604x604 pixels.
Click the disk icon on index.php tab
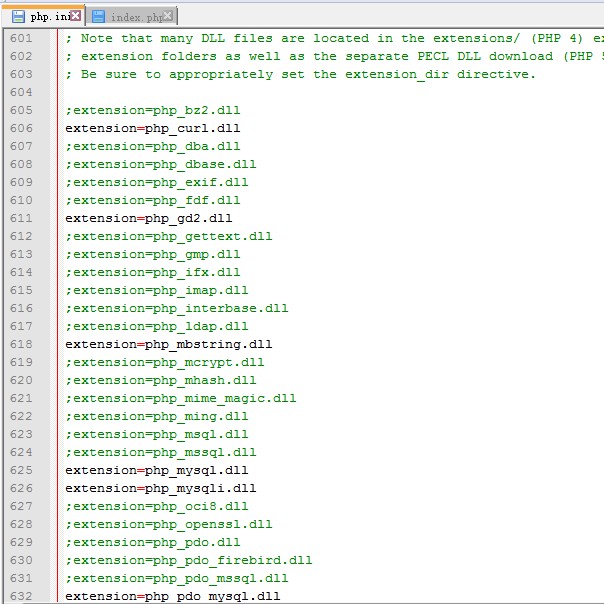click(98, 17)
